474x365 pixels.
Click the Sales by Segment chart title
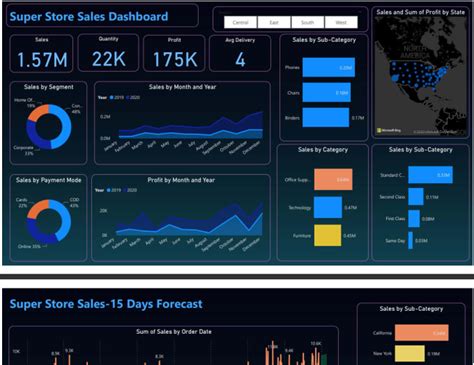point(49,87)
